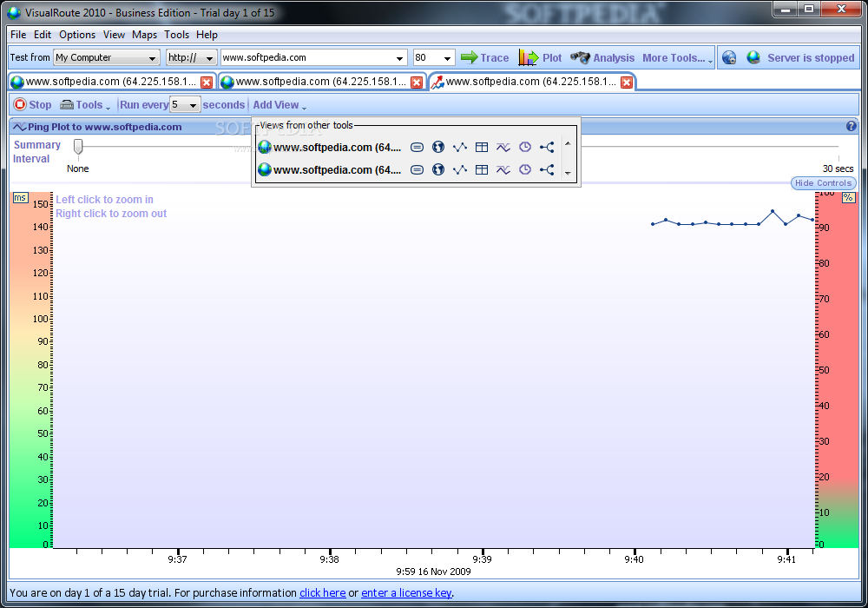Click the branching route icon in first Views row
This screenshot has width=868, height=608.
(547, 148)
